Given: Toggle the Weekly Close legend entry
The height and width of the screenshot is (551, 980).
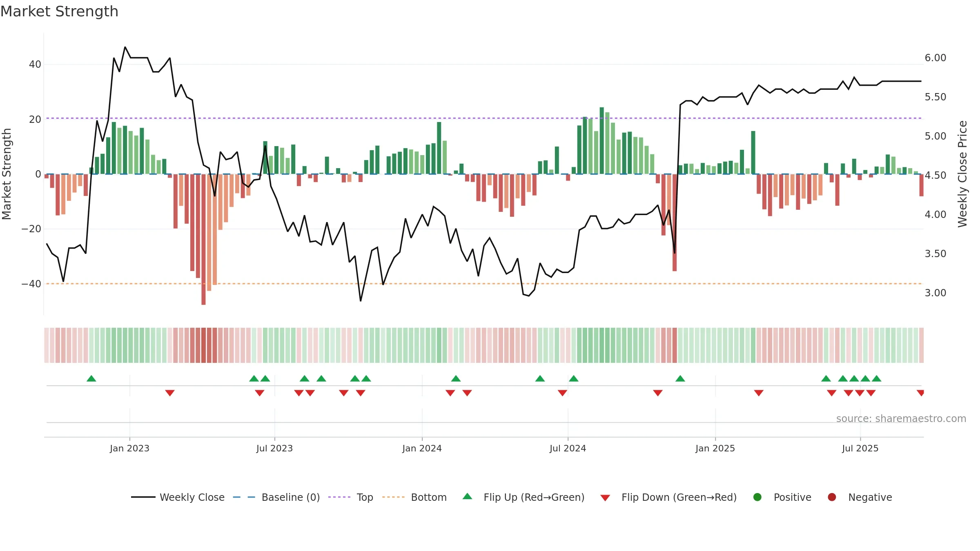Looking at the screenshot, I should pyautogui.click(x=178, y=497).
